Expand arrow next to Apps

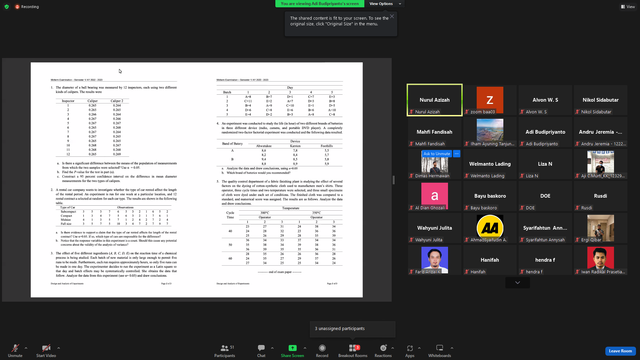[419, 348]
